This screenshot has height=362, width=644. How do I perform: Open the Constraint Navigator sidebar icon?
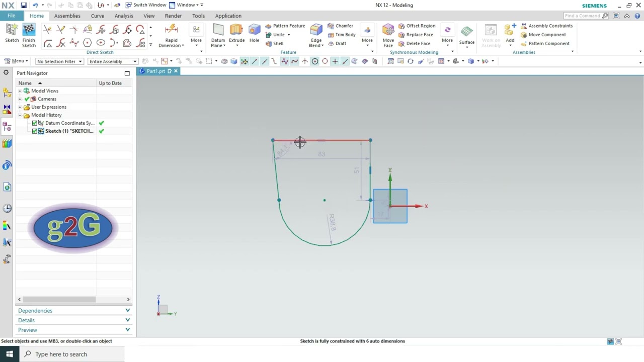point(7,109)
